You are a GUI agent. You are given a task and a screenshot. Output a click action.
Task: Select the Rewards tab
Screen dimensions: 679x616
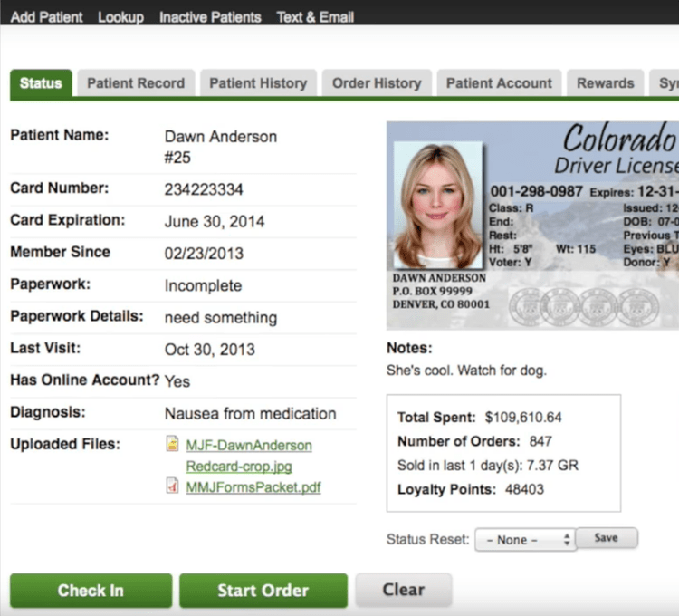pos(606,83)
